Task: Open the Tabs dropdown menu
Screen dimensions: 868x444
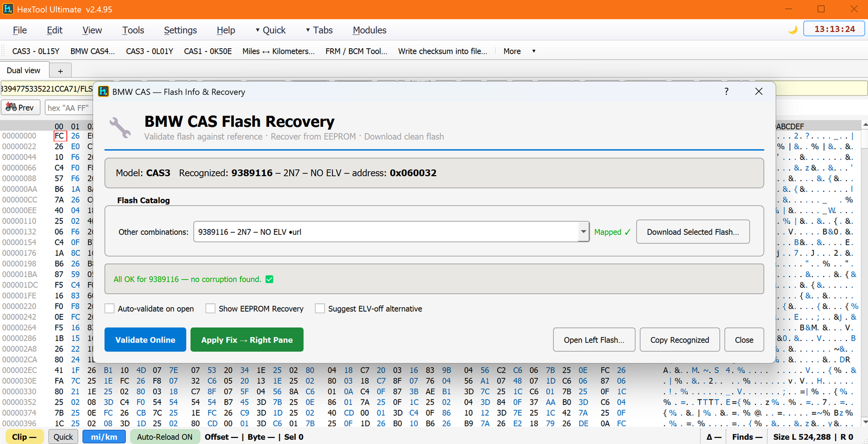Action: [x=319, y=30]
